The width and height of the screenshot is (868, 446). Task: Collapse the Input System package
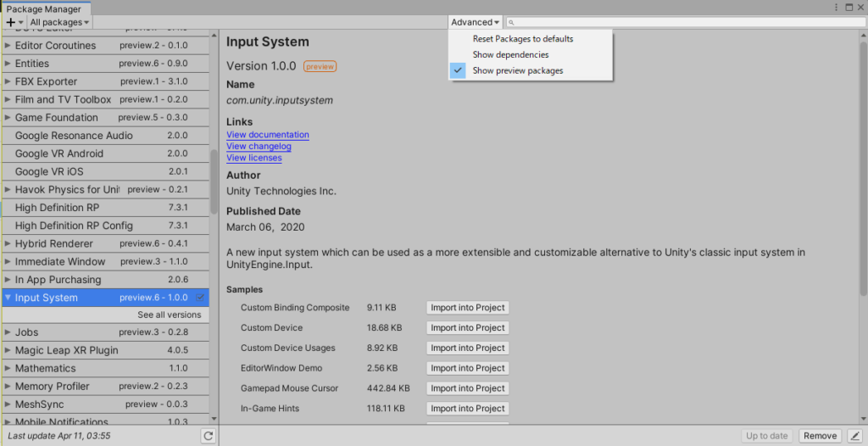8,298
